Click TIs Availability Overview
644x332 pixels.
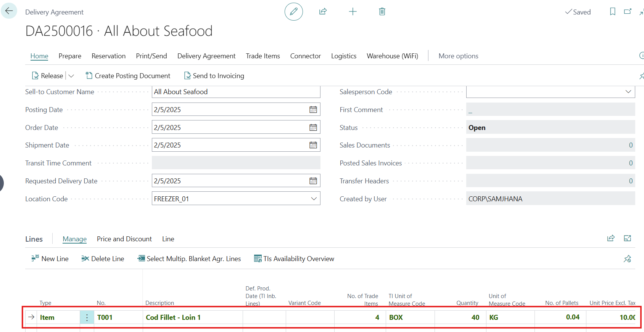294,259
